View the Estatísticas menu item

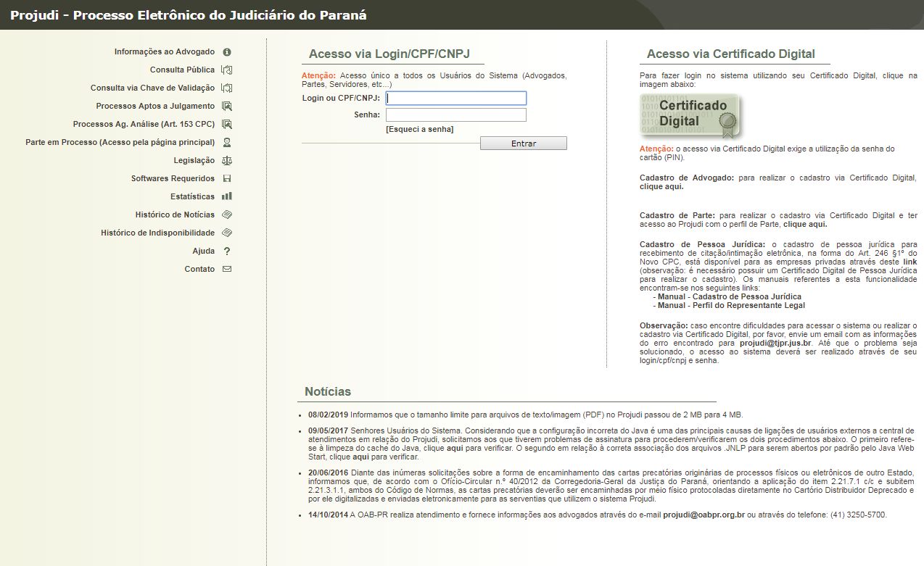(x=193, y=197)
